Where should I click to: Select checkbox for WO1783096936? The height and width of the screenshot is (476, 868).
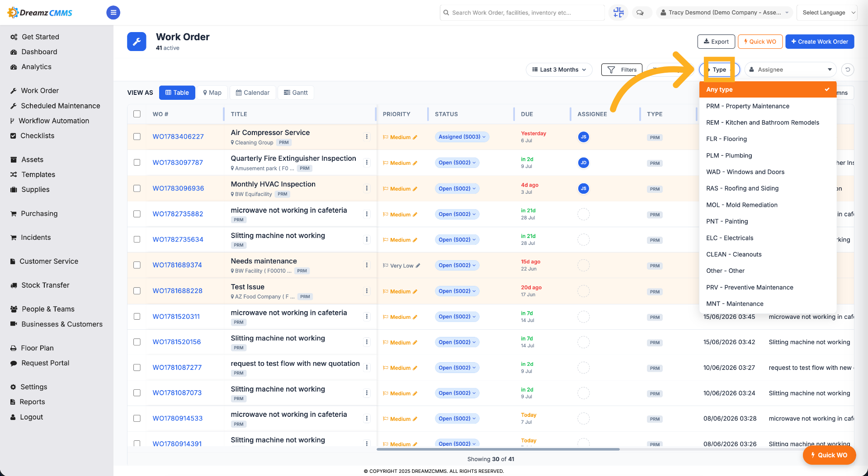click(137, 188)
